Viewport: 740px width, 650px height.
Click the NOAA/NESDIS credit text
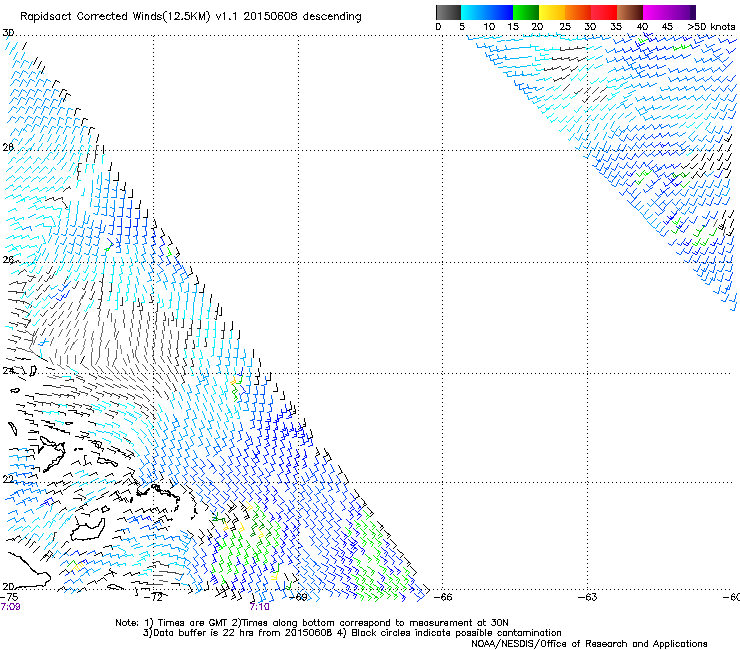589,644
